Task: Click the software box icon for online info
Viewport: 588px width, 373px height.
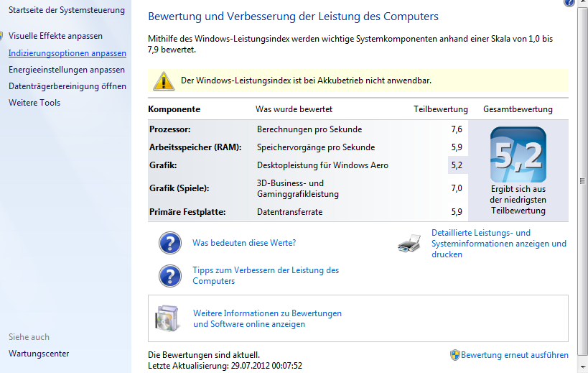Action: [x=167, y=318]
